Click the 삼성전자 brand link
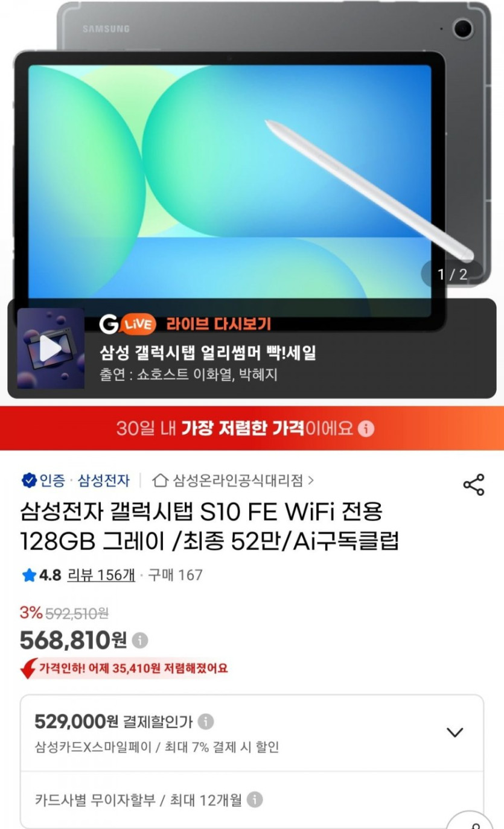 click(x=103, y=481)
